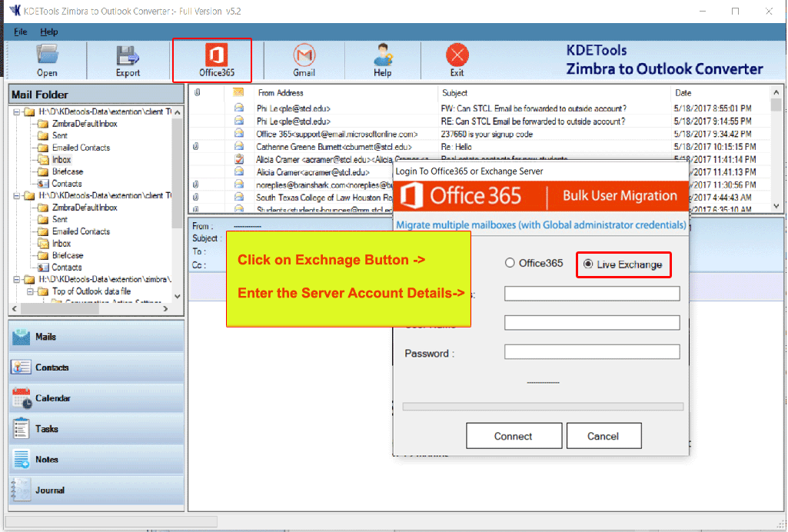This screenshot has width=788, height=532.
Task: Open the File menu
Action: [x=21, y=32]
